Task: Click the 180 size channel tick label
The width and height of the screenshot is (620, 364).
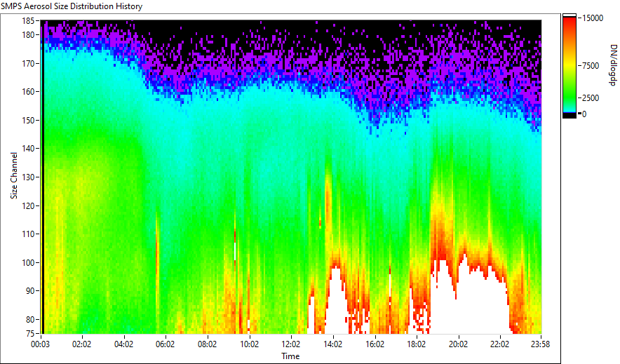Action: pos(29,35)
